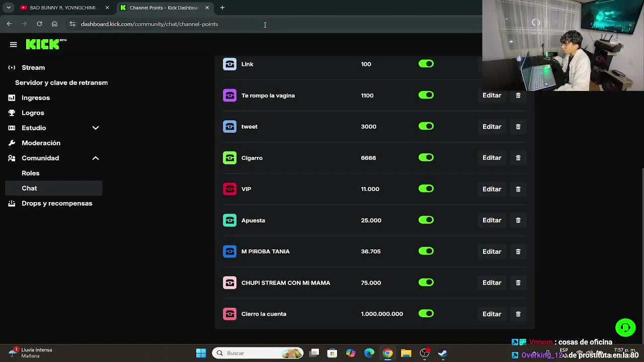Click the green Cigarro reward icon
The height and width of the screenshot is (362, 644).
click(229, 158)
